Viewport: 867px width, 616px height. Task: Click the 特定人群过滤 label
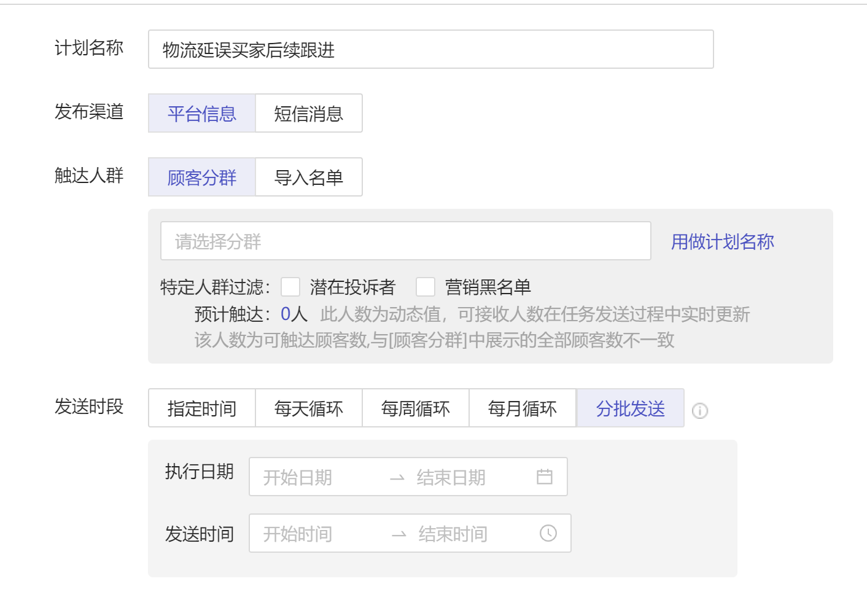tap(216, 287)
